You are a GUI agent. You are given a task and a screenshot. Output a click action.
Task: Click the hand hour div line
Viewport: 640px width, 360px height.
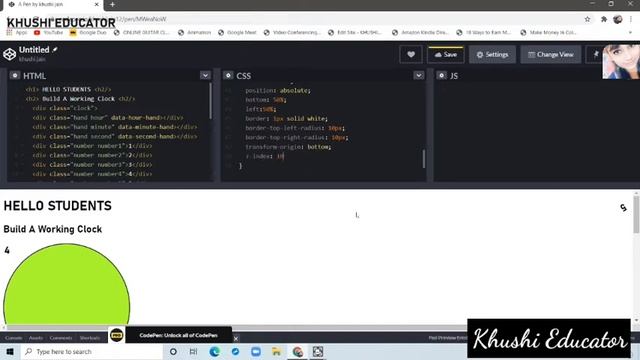point(108,118)
